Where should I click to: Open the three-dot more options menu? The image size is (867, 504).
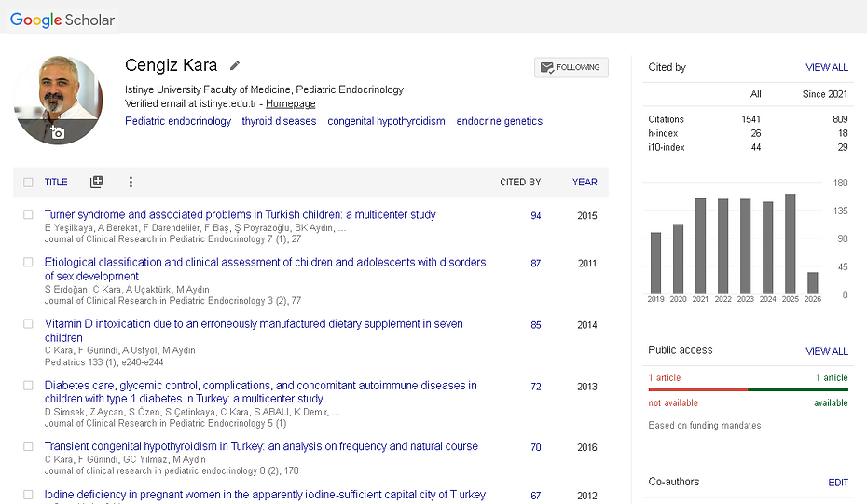tap(131, 182)
